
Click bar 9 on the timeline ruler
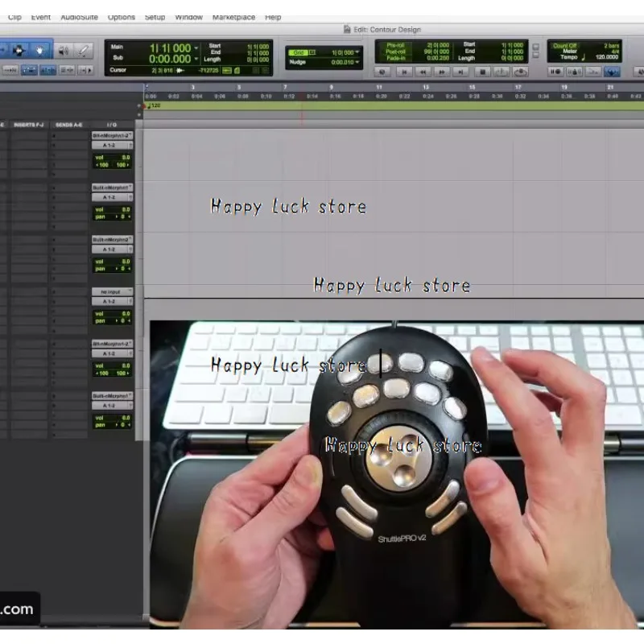click(332, 87)
